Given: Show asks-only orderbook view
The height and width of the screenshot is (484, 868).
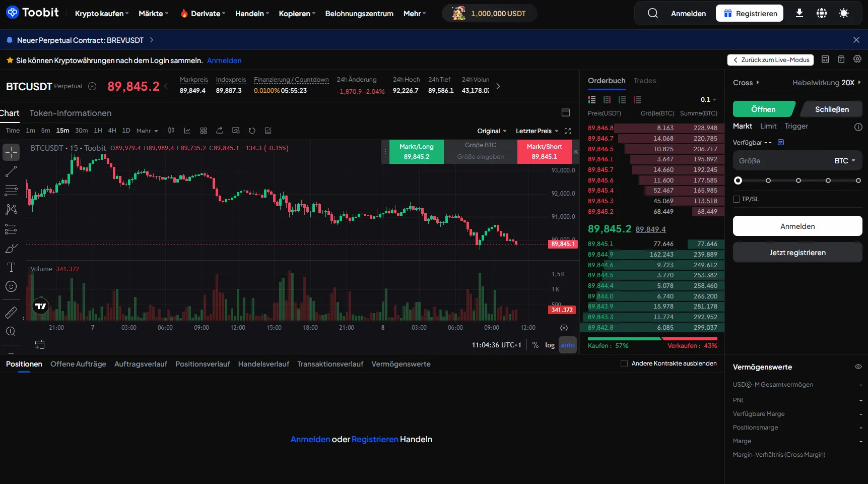Looking at the screenshot, I should pos(637,100).
